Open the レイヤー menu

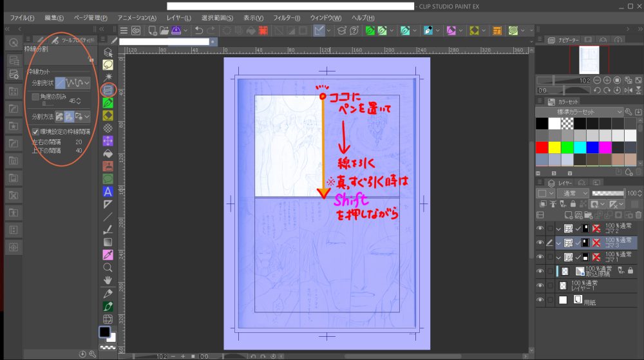(178, 17)
